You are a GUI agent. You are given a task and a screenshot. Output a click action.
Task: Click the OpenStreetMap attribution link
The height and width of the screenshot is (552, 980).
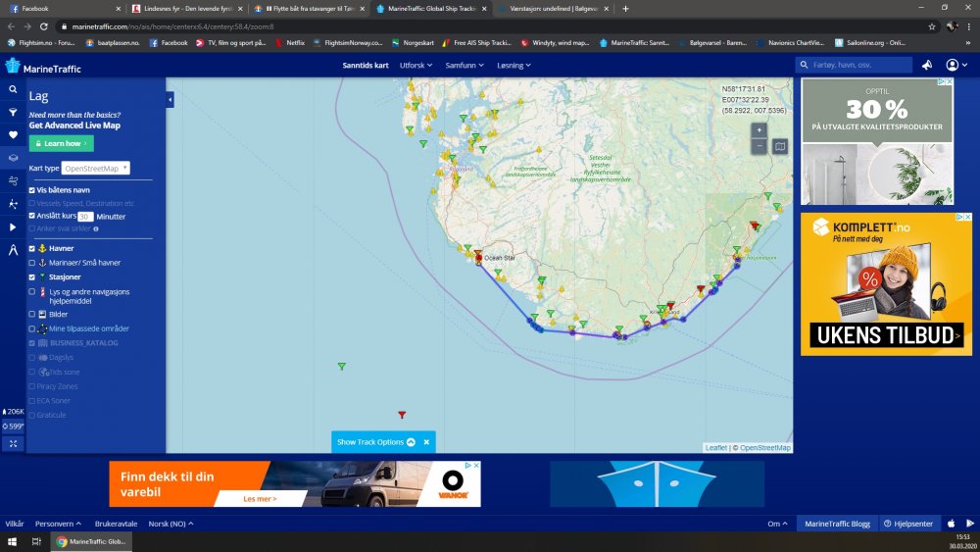point(765,448)
